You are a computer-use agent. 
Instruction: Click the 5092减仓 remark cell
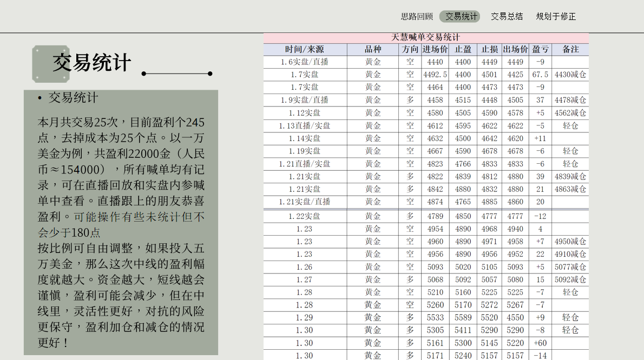pos(570,279)
